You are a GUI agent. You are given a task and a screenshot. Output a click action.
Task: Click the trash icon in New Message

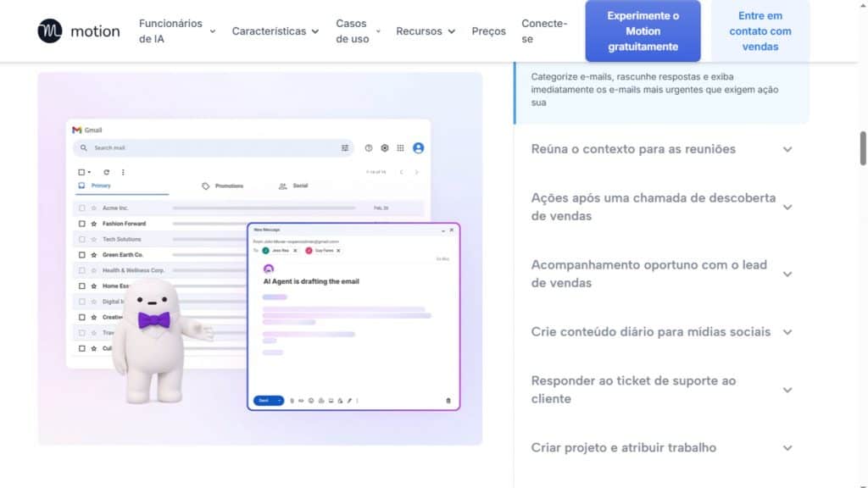[448, 400]
